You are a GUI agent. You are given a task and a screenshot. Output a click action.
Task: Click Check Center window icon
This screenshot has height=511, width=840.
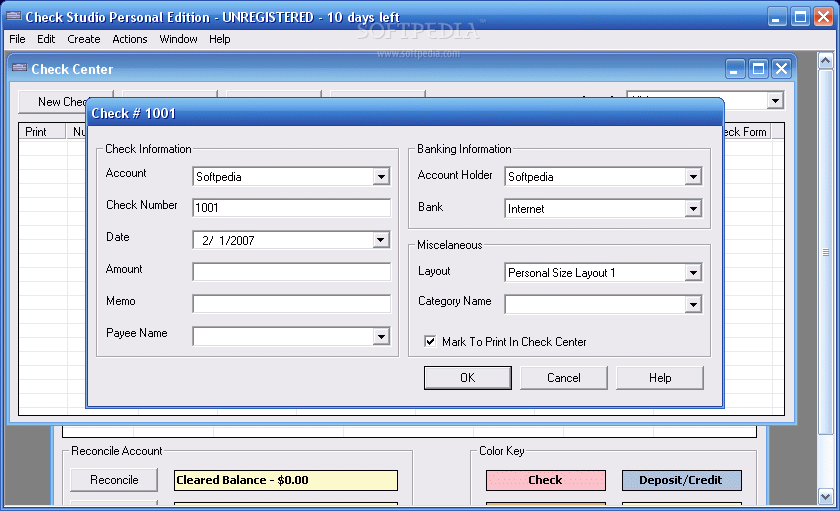coord(20,67)
